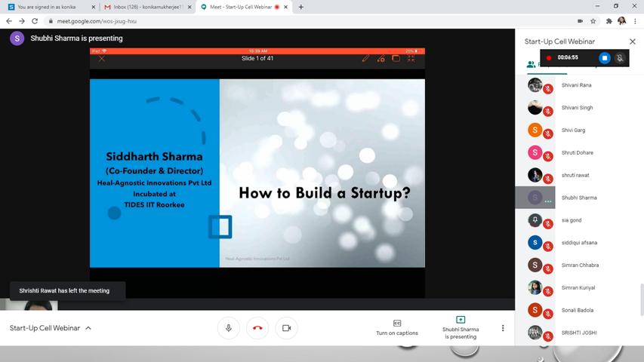Click the exit fullscreen icon on slide toolbar
The height and width of the screenshot is (362, 644).
click(411, 59)
